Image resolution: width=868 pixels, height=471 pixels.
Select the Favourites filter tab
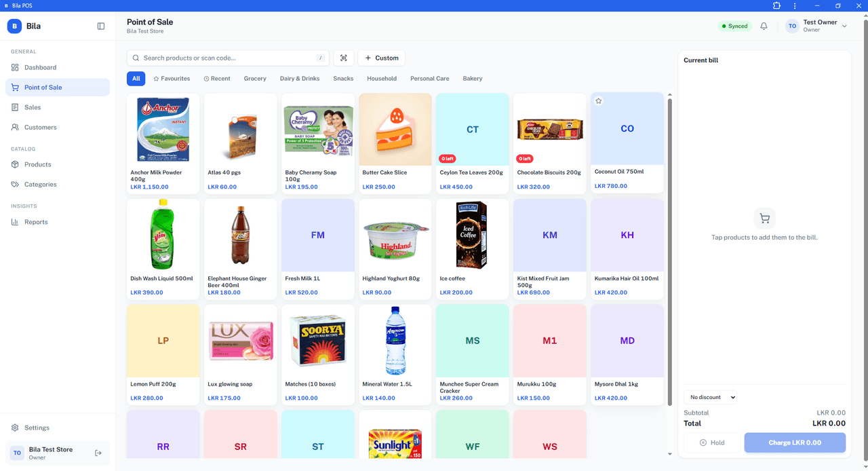pyautogui.click(x=172, y=79)
